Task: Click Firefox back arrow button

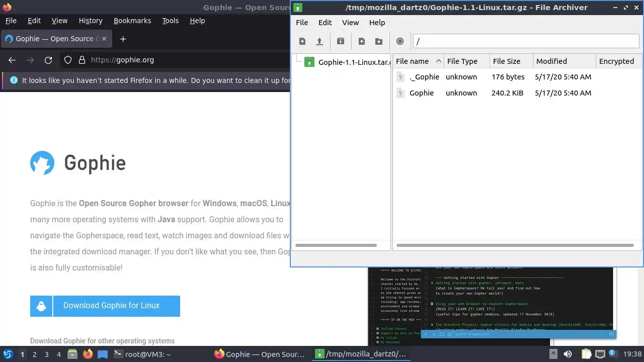Action: (x=12, y=60)
